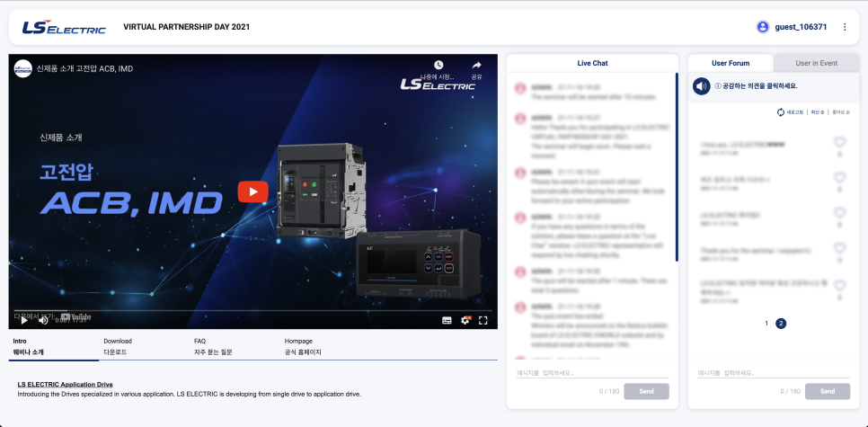The height and width of the screenshot is (427, 868).
Task: Click the 'seminar will be started after 10 minutes' message
Action: (x=593, y=97)
